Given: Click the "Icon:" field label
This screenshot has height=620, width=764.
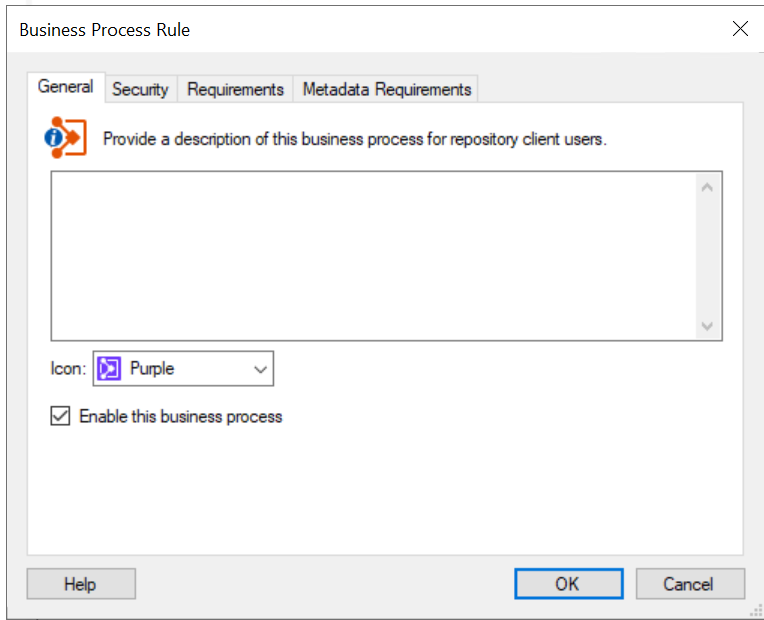Looking at the screenshot, I should 68,369.
